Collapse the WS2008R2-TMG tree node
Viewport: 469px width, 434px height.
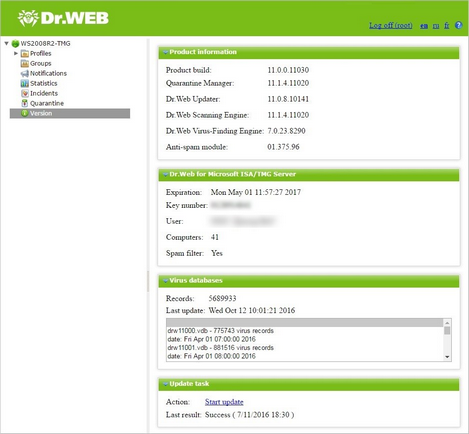[6, 43]
